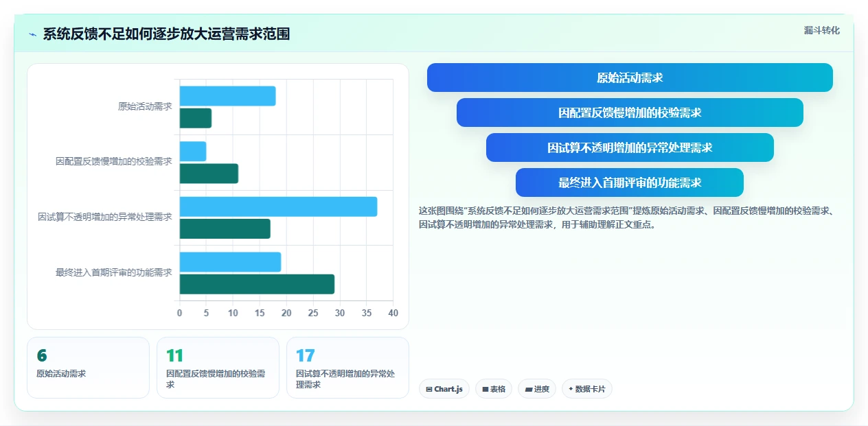
Task: Click light blue bar for 原始活动需求
Action: 228,96
